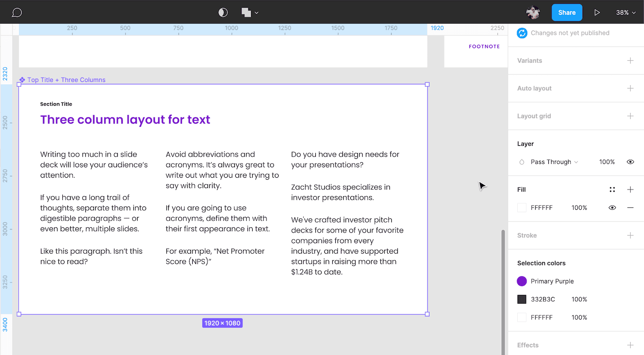Add a new fill with plus icon
The image size is (644, 355).
coord(630,190)
